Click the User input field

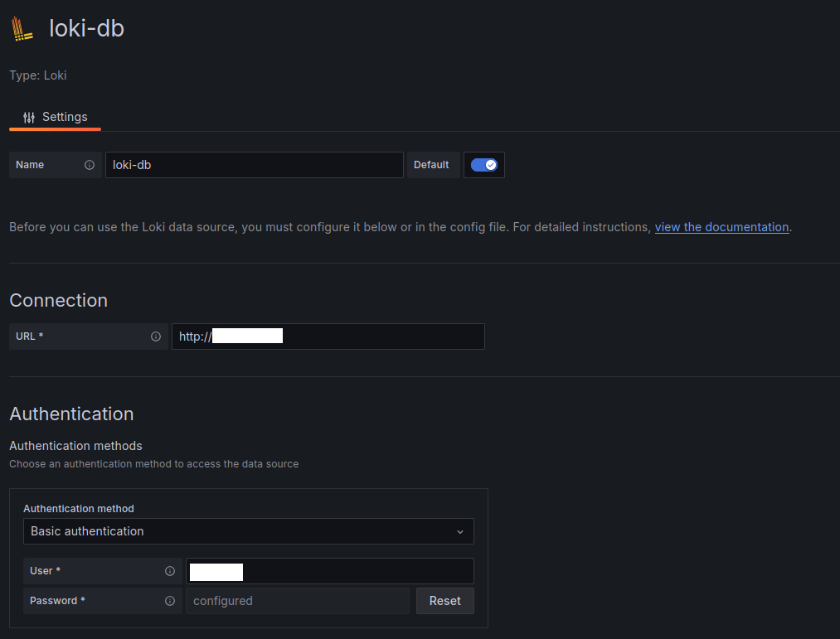tap(330, 570)
